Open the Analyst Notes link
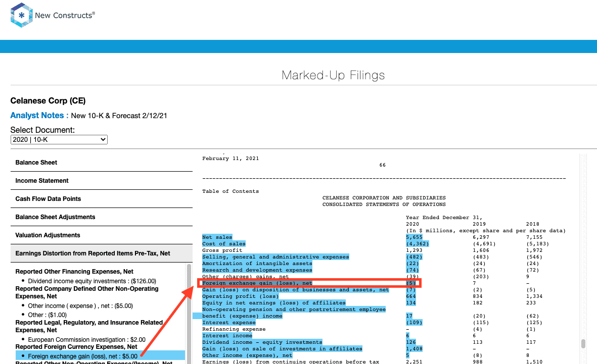Viewport: 597px width, 364px height. [x=39, y=115]
